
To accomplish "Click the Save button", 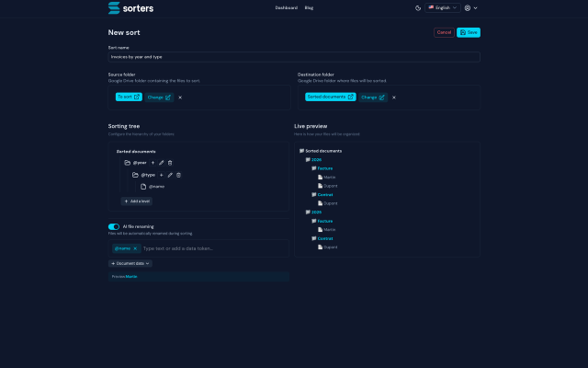I will click(x=469, y=32).
